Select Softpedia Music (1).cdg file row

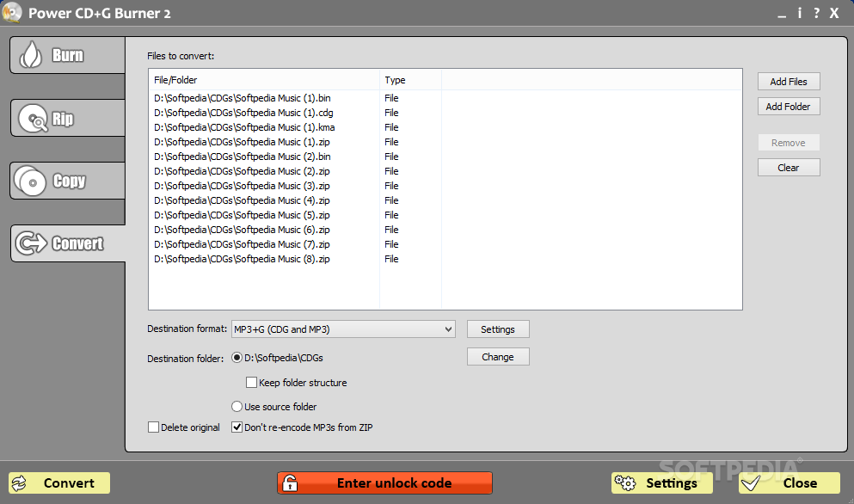click(x=445, y=113)
